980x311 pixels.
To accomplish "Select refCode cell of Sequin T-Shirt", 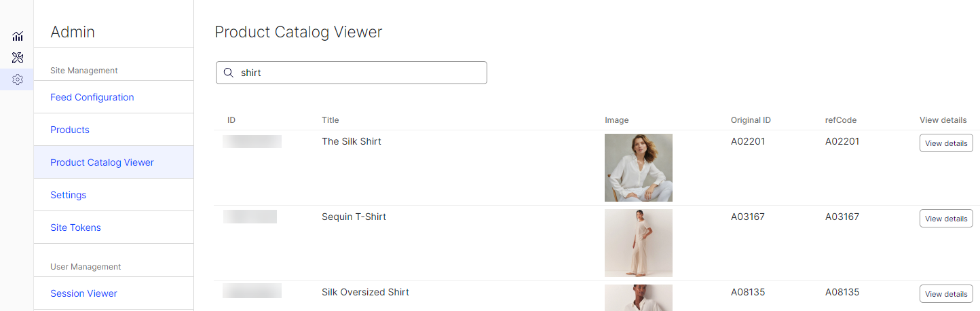I will [x=842, y=217].
